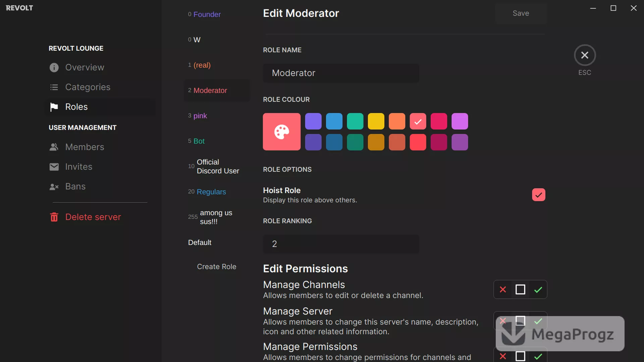Screen dimensions: 644x362
Task: Select the among us sus!!! role
Action: tap(217, 217)
